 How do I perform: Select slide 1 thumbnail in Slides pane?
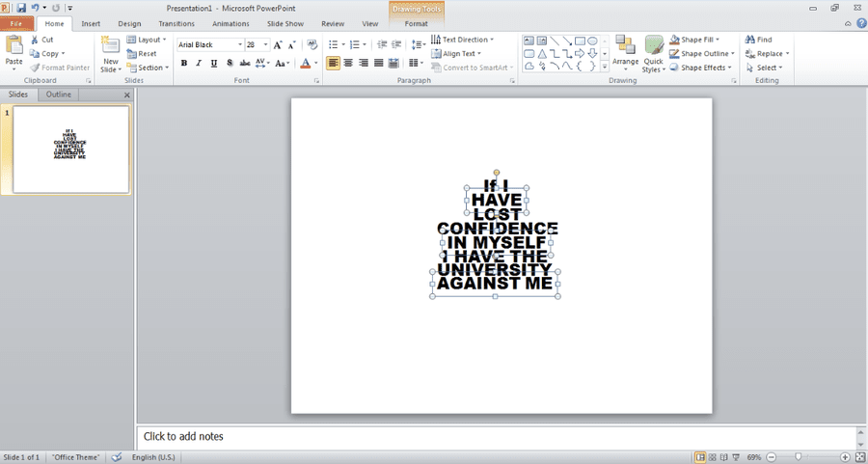(71, 150)
